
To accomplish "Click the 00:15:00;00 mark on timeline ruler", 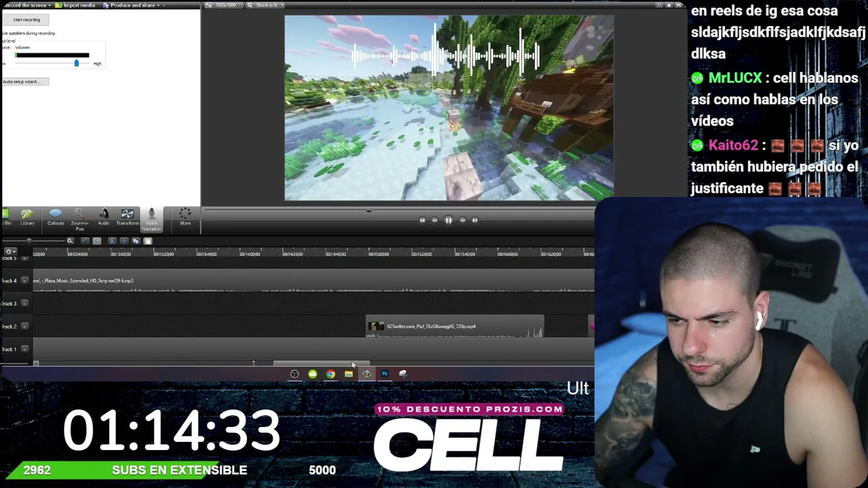I will [x=378, y=254].
